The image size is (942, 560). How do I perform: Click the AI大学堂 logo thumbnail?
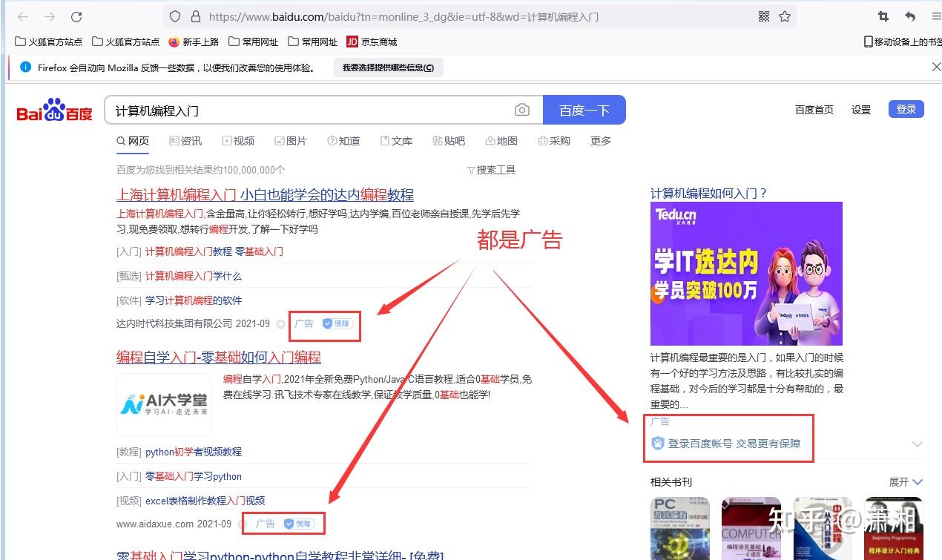click(164, 404)
